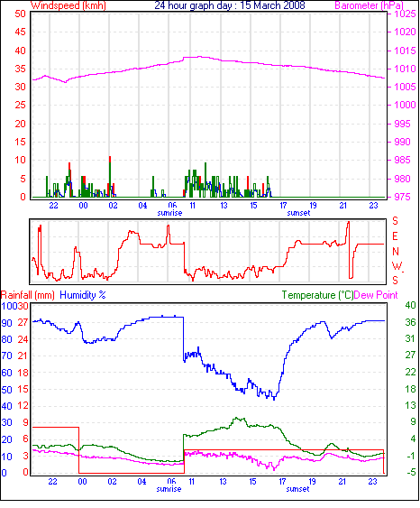Click the "Dew Point" legend label
Viewport: 420px width, 508px height.
tap(376, 295)
